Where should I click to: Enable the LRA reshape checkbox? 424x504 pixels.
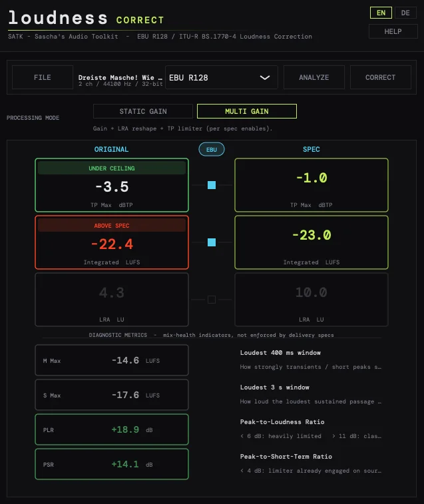pyautogui.click(x=212, y=300)
